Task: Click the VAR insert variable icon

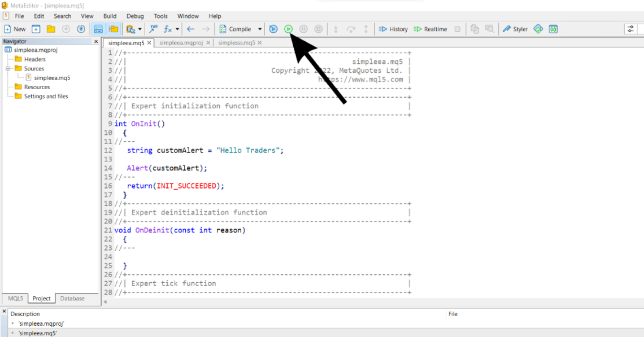Action: pos(153,29)
